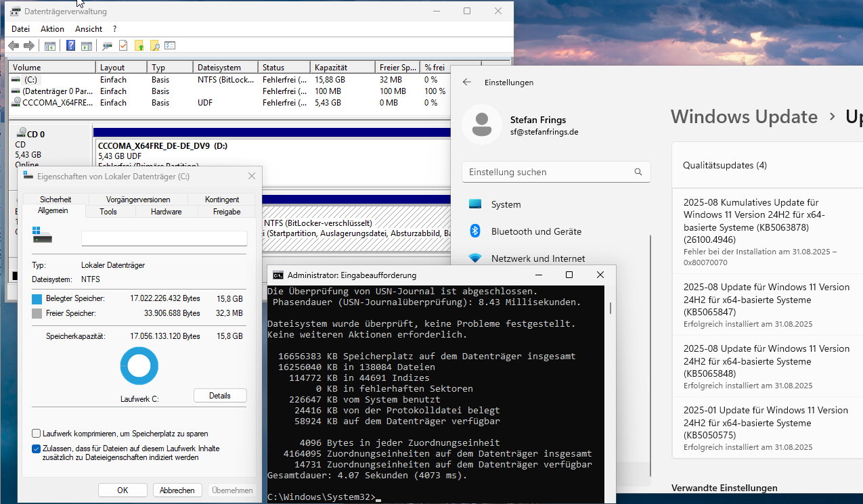Viewport: 863px width, 504px height.
Task: Click the magnifier icon in Einstellung suchen
Action: pyautogui.click(x=638, y=172)
